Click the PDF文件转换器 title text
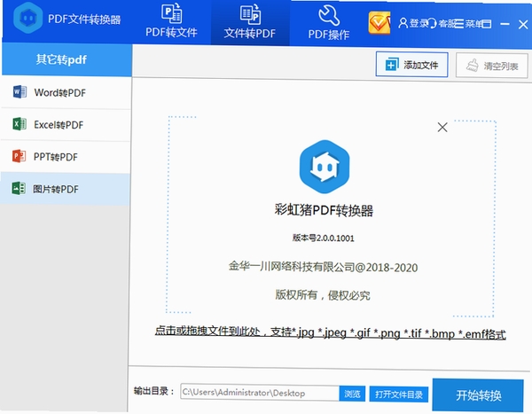Image resolution: width=532 pixels, height=414 pixels. 84,19
